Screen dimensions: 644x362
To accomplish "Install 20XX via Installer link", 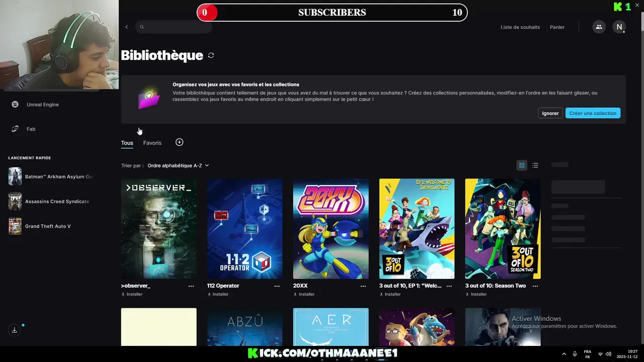I will 304,295.
